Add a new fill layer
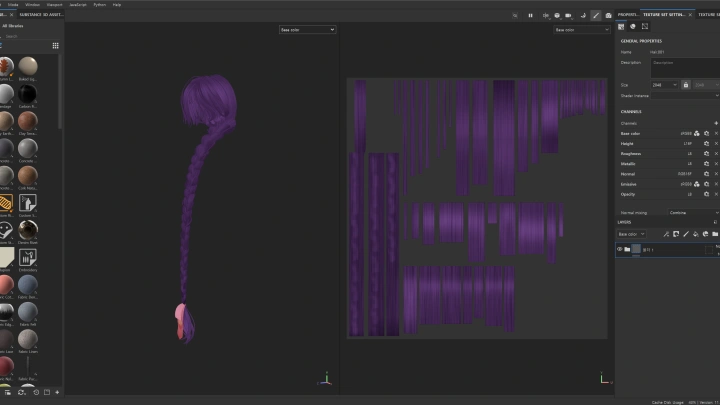The height and width of the screenshot is (405, 720). click(x=696, y=234)
